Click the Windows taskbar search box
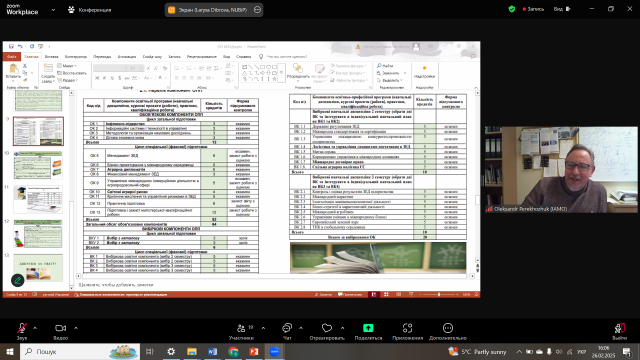The height and width of the screenshot is (360, 640). coord(80,351)
